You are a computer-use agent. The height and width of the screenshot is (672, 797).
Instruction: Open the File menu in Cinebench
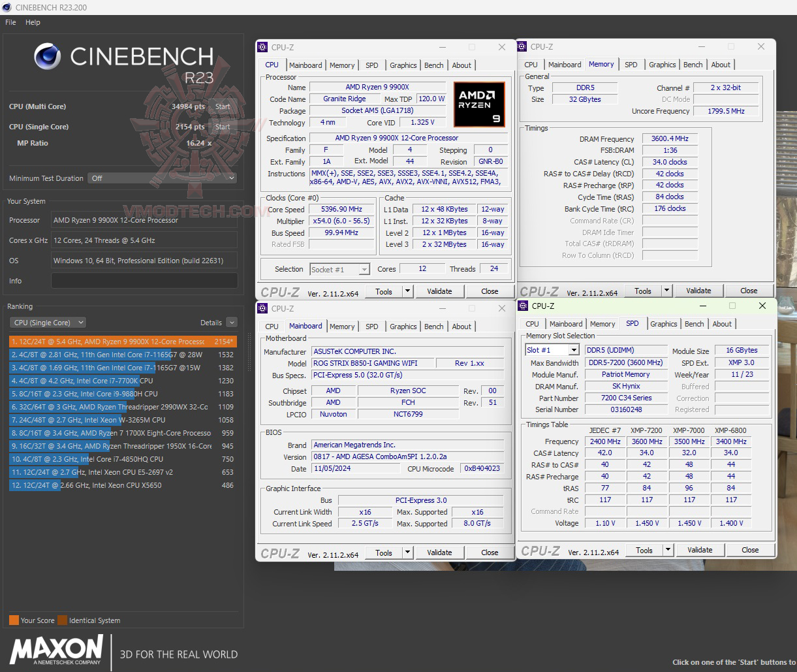tap(10, 22)
